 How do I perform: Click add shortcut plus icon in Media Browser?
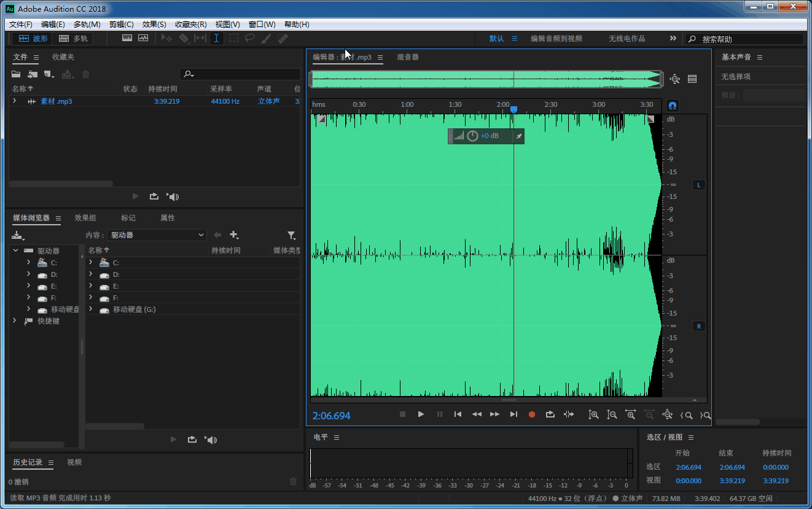point(234,235)
